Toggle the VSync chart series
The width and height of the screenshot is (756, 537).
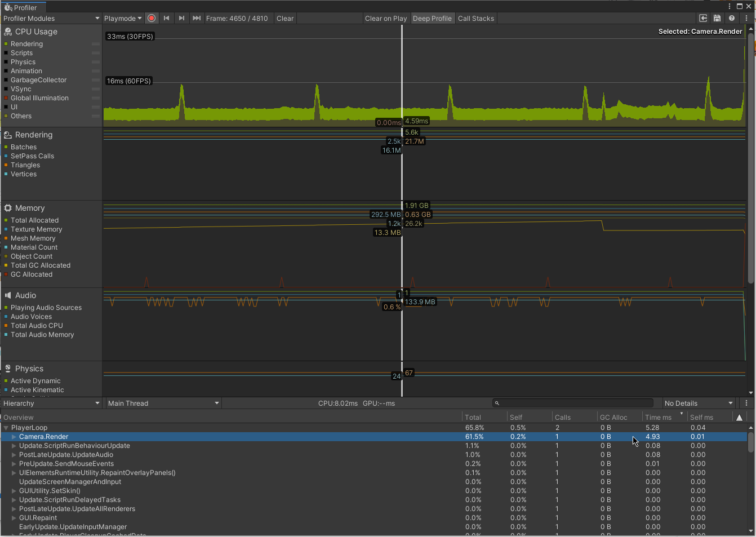click(6, 89)
